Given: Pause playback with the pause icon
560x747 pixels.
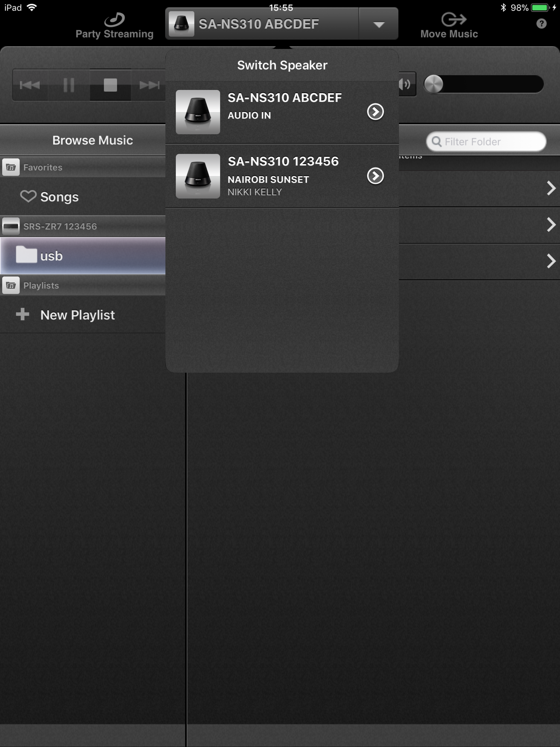Looking at the screenshot, I should (69, 85).
